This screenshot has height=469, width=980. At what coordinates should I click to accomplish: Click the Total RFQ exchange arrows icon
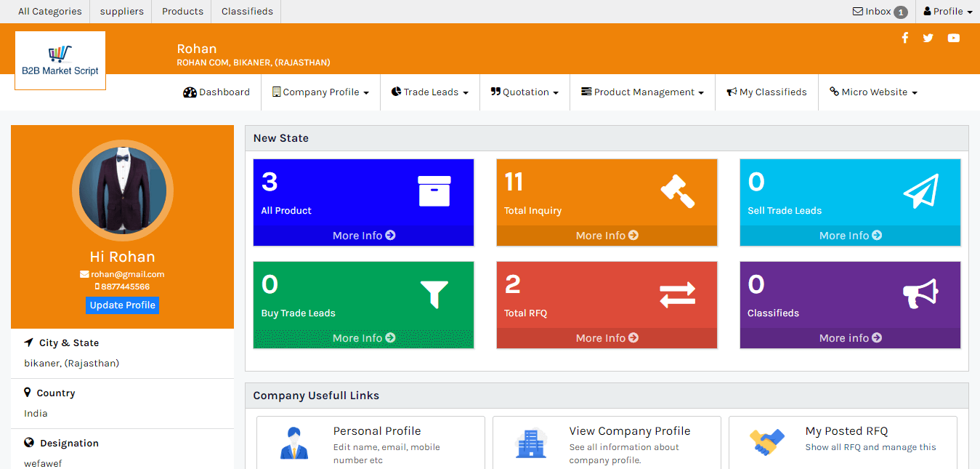coord(677,294)
